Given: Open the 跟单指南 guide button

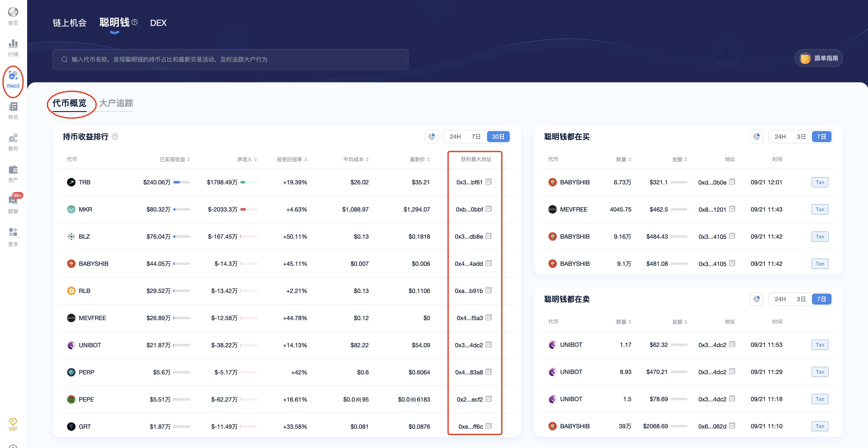Looking at the screenshot, I should [819, 58].
